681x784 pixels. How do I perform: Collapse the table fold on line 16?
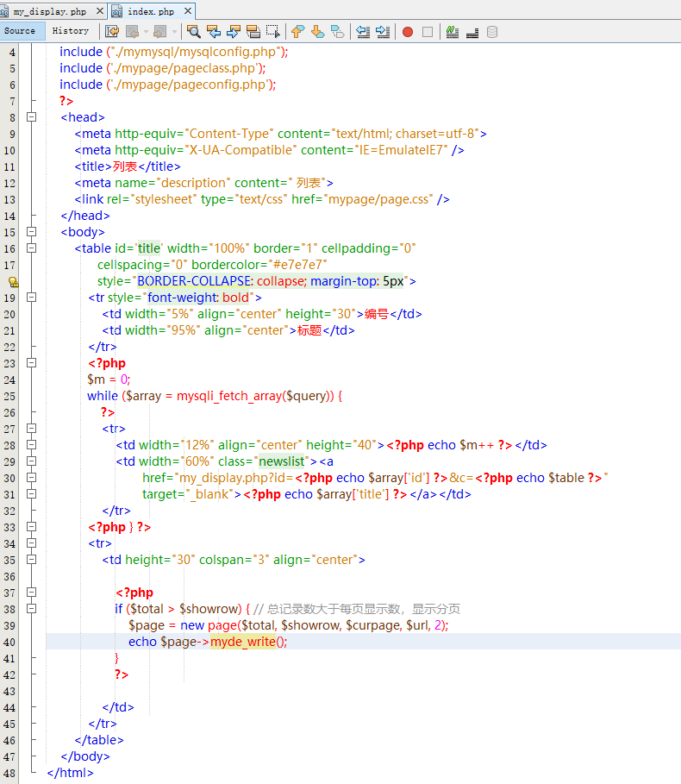point(32,248)
